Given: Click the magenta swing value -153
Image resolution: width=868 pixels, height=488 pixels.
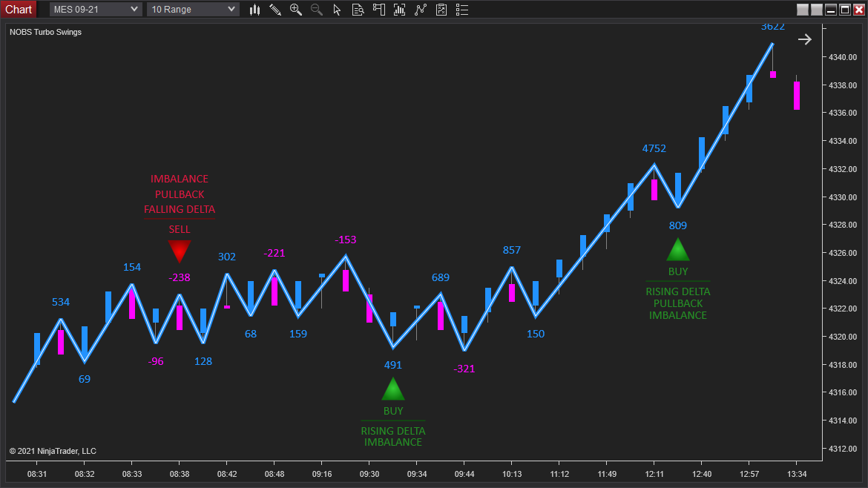Looking at the screenshot, I should [346, 240].
